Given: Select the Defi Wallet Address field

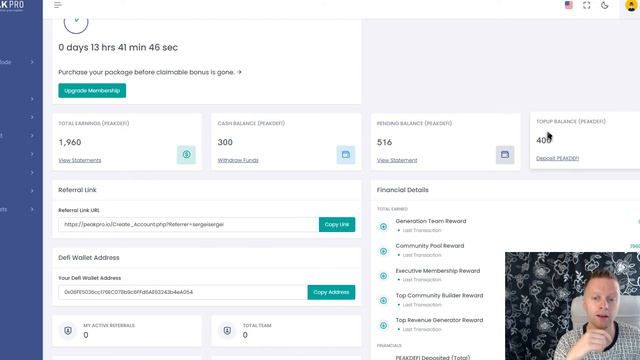Looking at the screenshot, I should (183, 292).
